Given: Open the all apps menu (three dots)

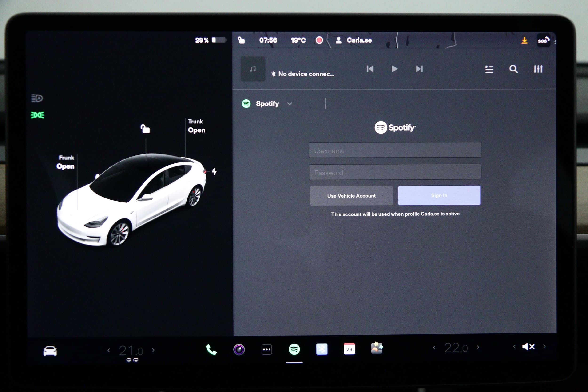Looking at the screenshot, I should tap(266, 349).
